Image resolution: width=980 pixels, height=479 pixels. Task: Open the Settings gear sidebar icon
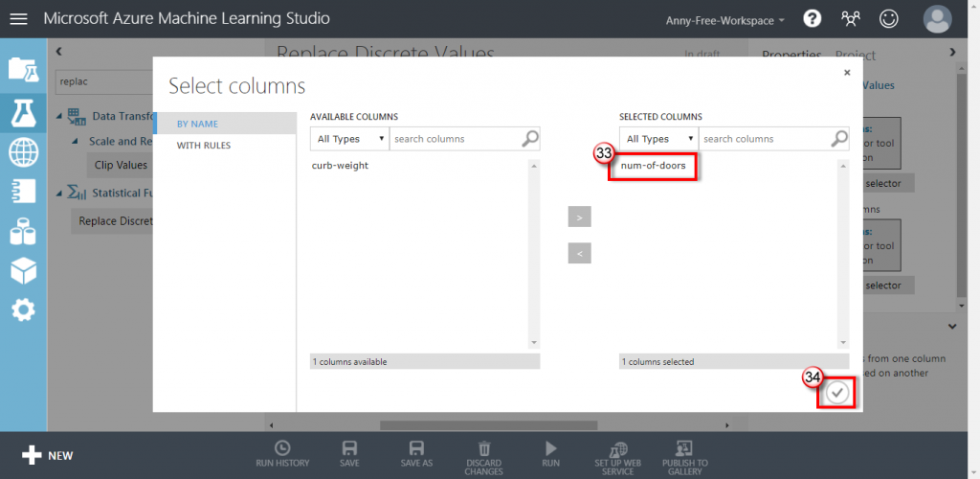pos(23,310)
